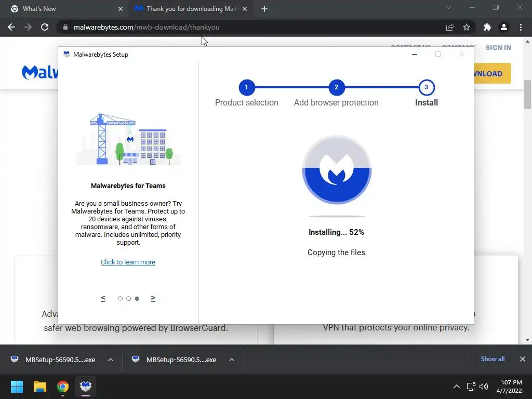Select second carousel dot
532x399 pixels.
(x=129, y=299)
